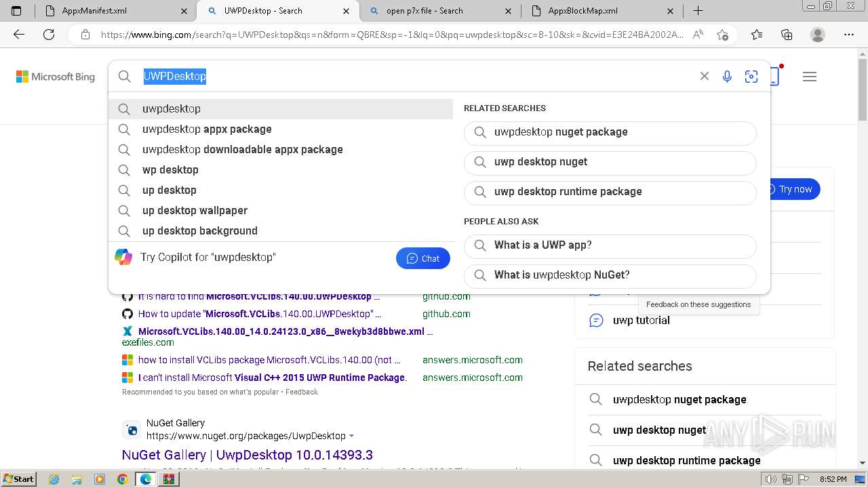
Task: Open WinRAR taskbar icon
Action: [x=167, y=479]
